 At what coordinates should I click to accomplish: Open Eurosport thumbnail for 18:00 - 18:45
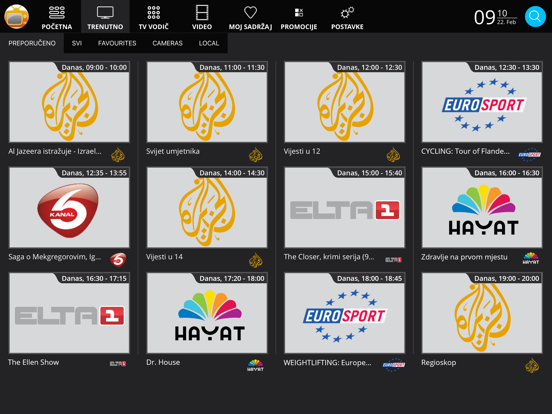click(x=345, y=313)
